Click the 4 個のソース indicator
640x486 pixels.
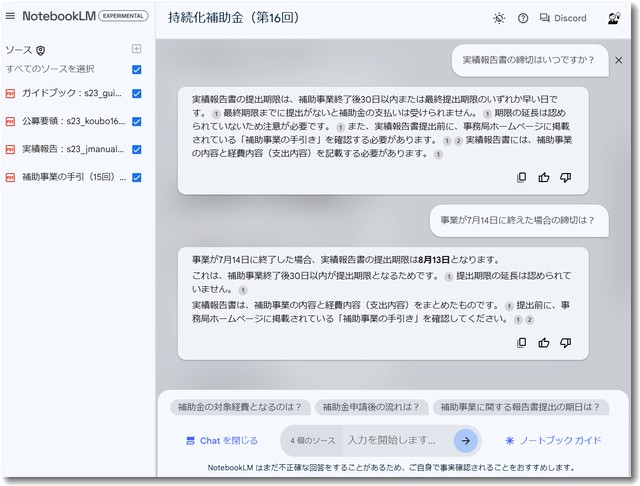pos(313,441)
